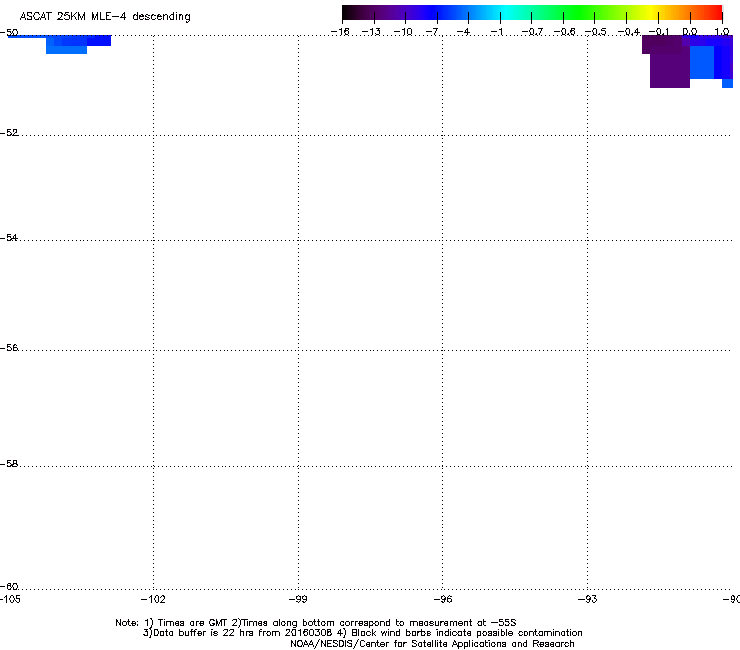The image size is (740, 650).
Task: Click the -60 latitude axis label
Action: pos(9,586)
